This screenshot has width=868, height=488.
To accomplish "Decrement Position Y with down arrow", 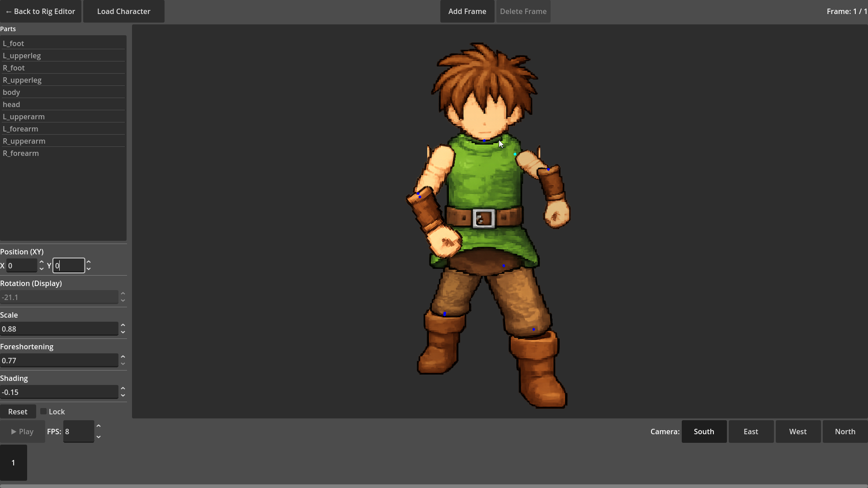I will [89, 269].
